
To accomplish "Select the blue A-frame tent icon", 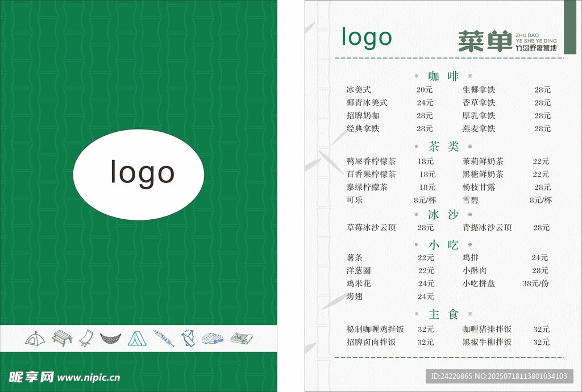I will click(136, 339).
